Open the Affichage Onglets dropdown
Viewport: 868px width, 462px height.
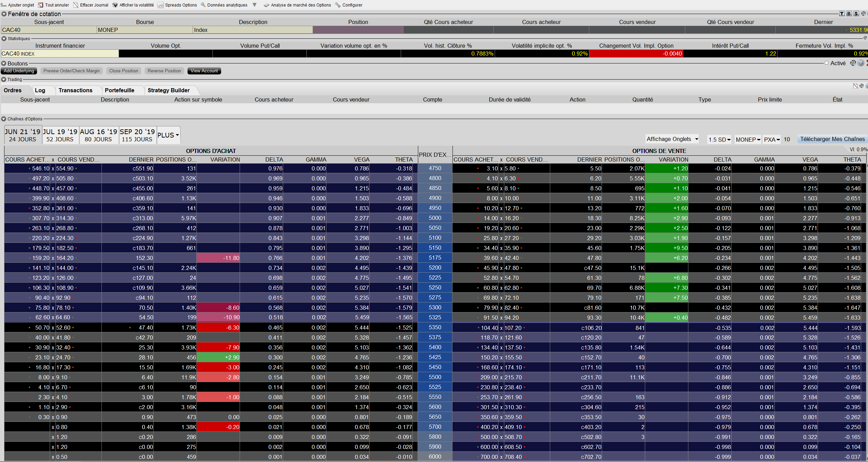pyautogui.click(x=672, y=139)
